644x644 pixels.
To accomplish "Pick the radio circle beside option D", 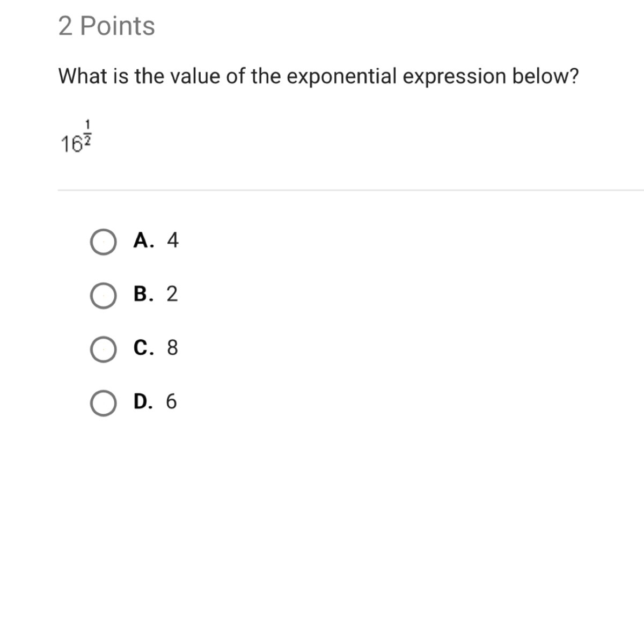I will (x=103, y=404).
